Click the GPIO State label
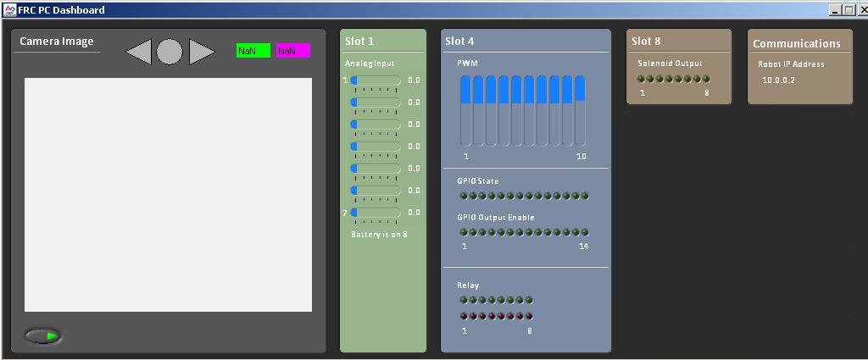 [x=478, y=181]
